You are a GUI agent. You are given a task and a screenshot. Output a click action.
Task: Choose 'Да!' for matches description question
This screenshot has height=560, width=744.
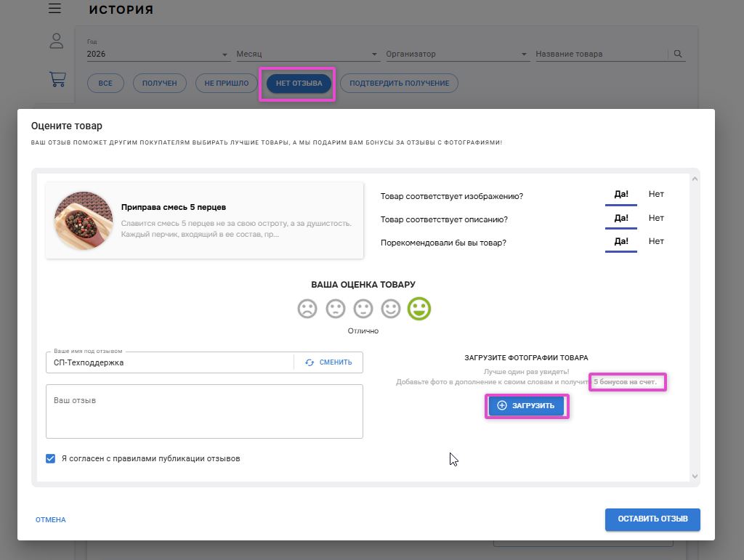(x=621, y=218)
